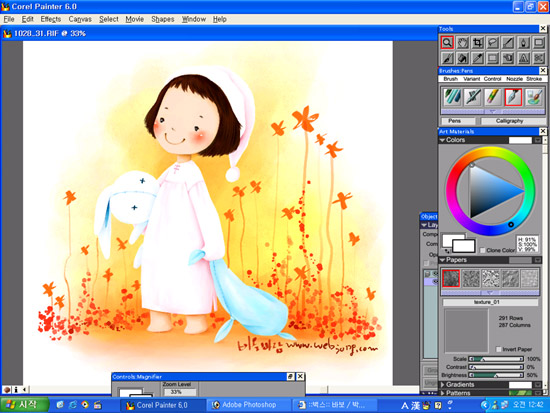Select the Dropper eyedropper tool
550x413 pixels.
478,58
